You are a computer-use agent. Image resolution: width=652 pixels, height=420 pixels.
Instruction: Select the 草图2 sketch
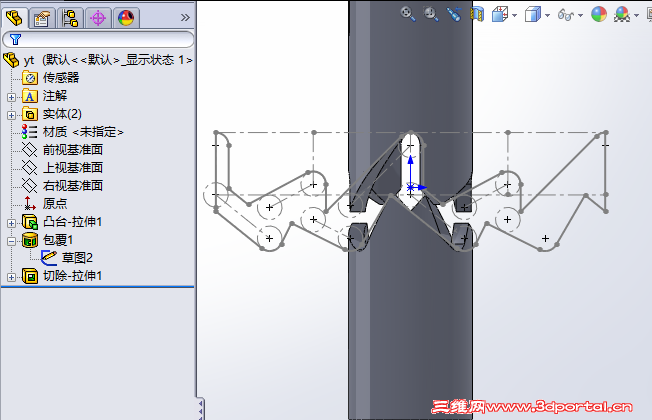pos(67,258)
